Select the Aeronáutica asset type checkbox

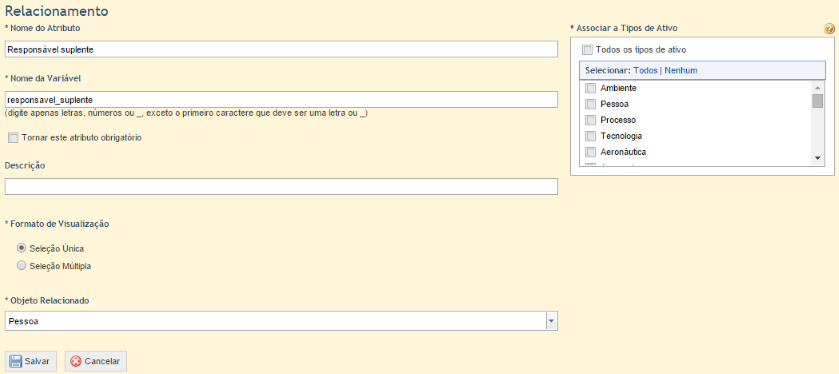pos(590,152)
